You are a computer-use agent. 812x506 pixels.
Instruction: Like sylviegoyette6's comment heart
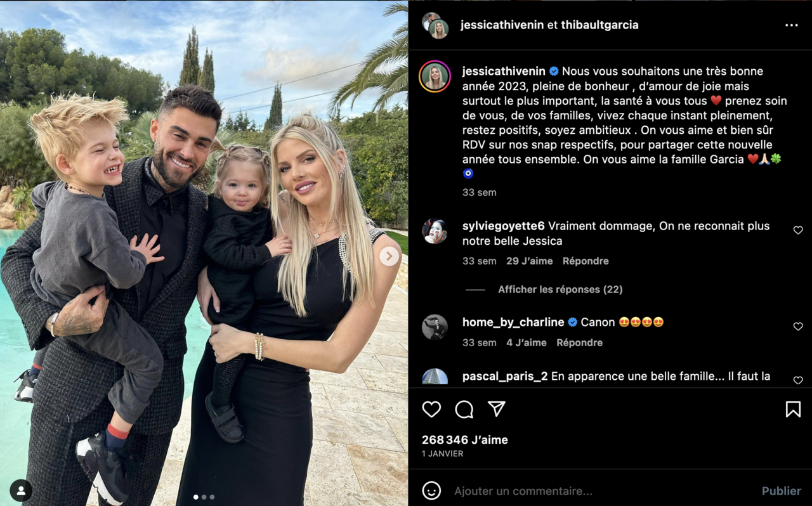click(x=798, y=230)
